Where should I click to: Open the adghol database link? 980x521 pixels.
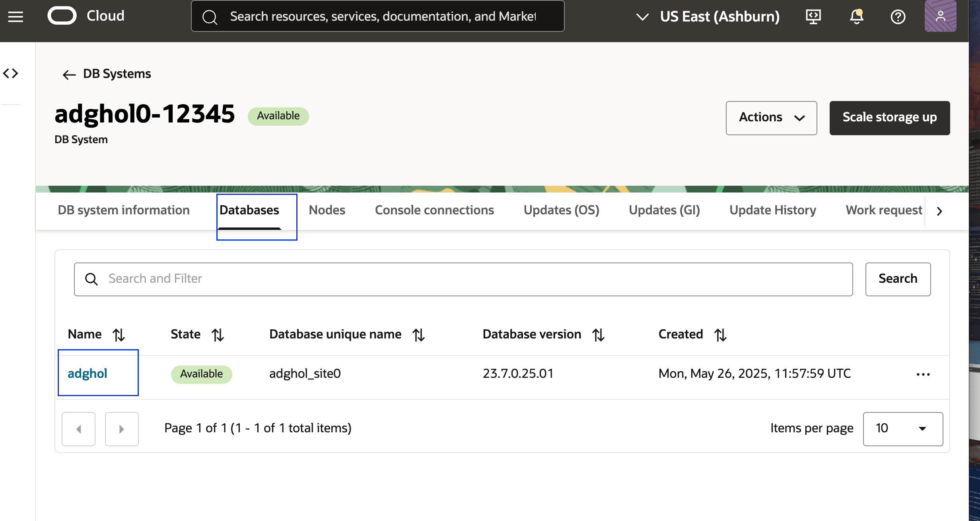click(x=87, y=373)
